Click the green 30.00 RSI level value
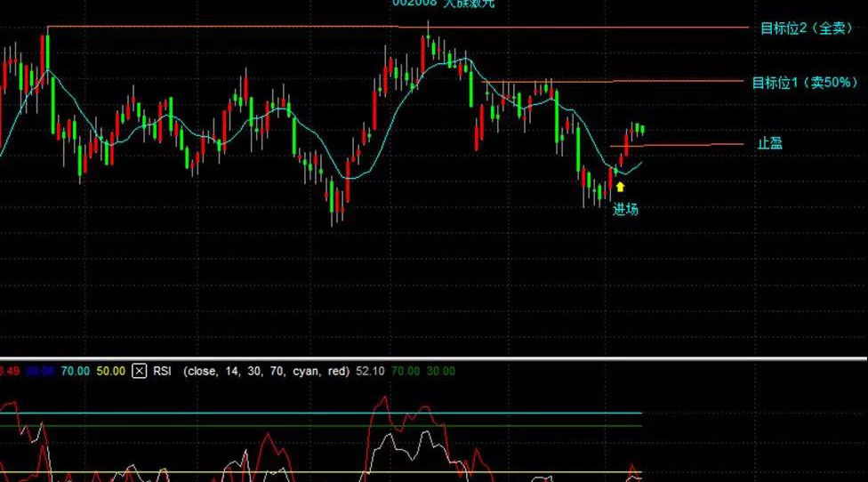The image size is (868, 482). [x=442, y=371]
